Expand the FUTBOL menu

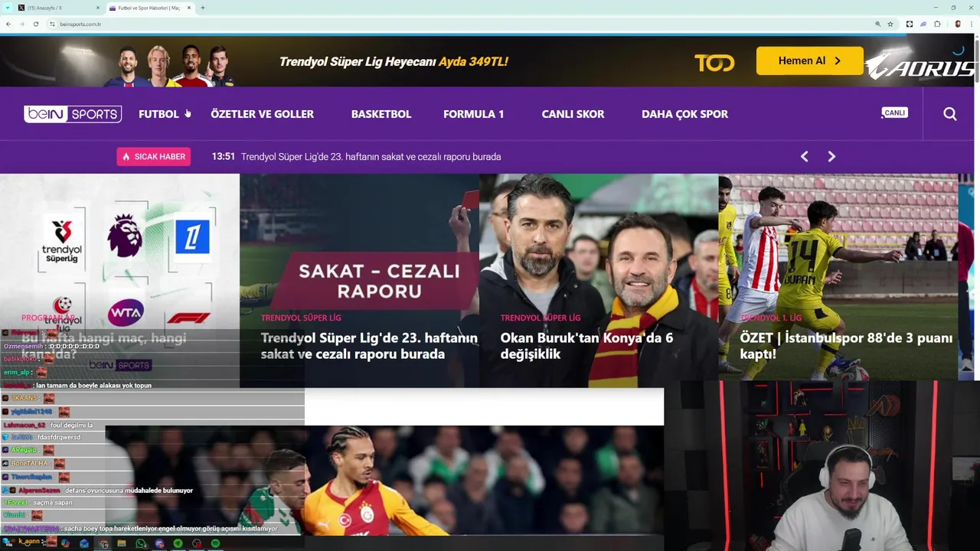point(158,114)
